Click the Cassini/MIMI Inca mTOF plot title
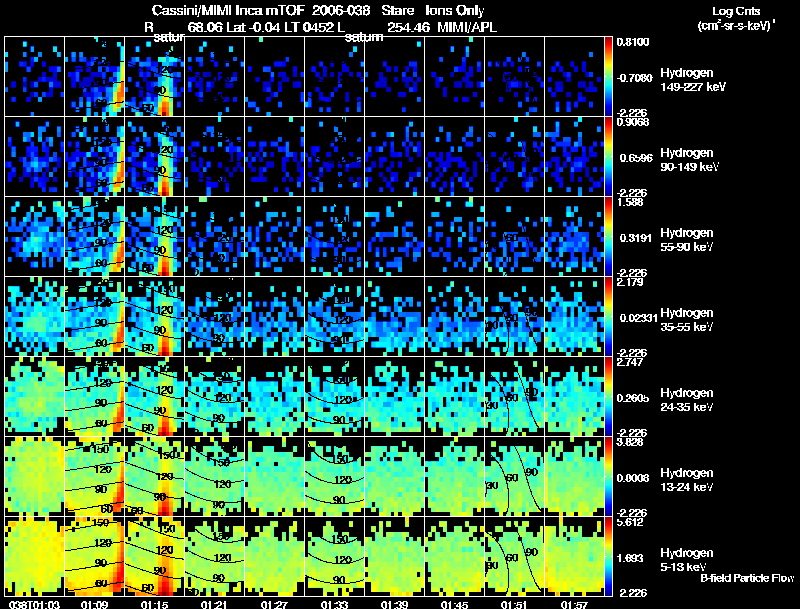Viewport: 800px width, 609px height. [318, 10]
